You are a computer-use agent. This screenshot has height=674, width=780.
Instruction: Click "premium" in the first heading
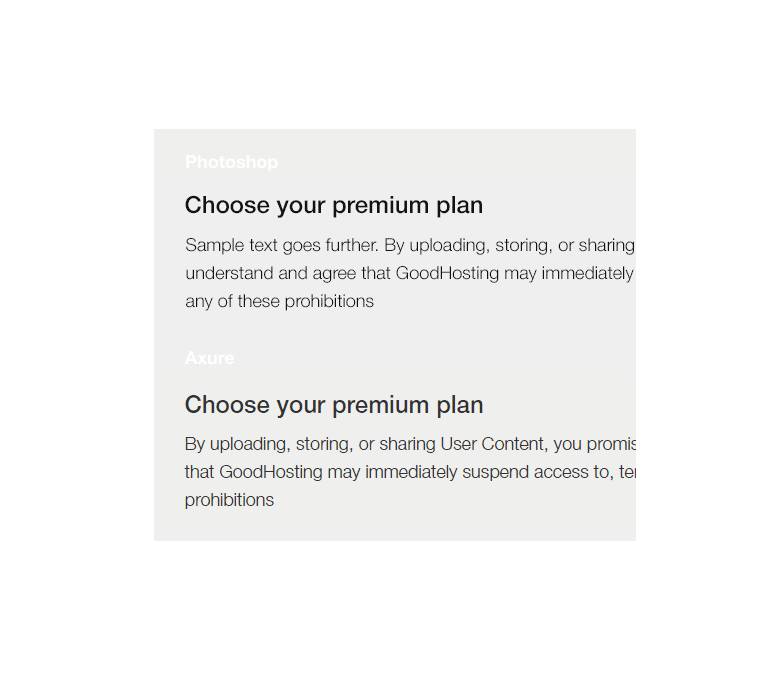click(379, 205)
